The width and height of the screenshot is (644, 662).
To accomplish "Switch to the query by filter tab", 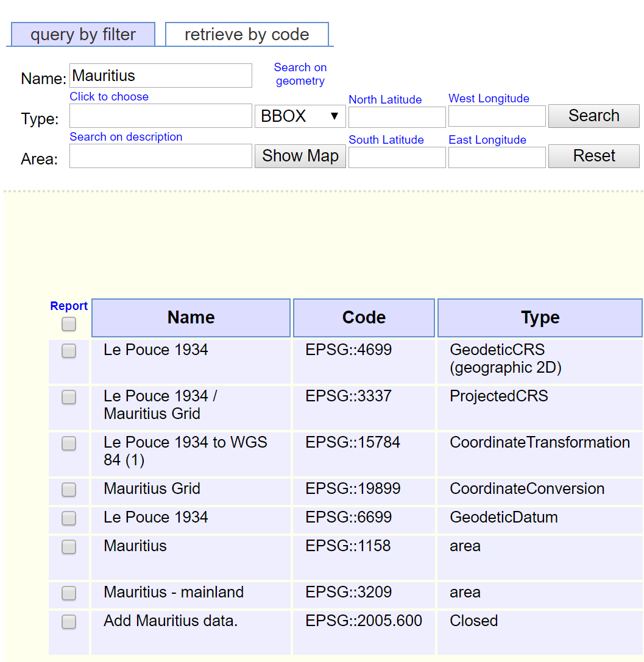I will point(83,34).
